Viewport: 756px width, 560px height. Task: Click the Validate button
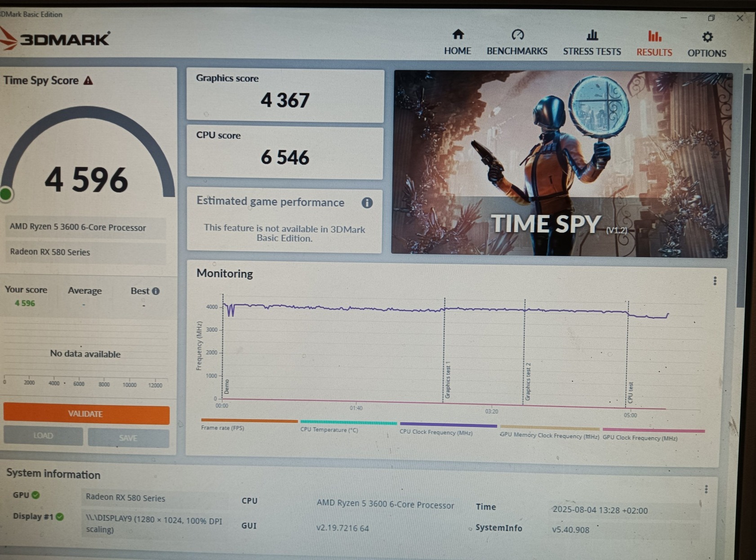pos(86,414)
